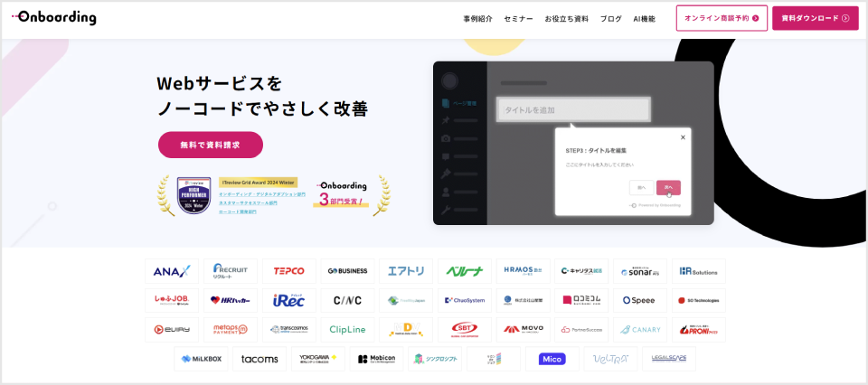Click the C/NC logo
The image size is (868, 385).
pyautogui.click(x=347, y=300)
